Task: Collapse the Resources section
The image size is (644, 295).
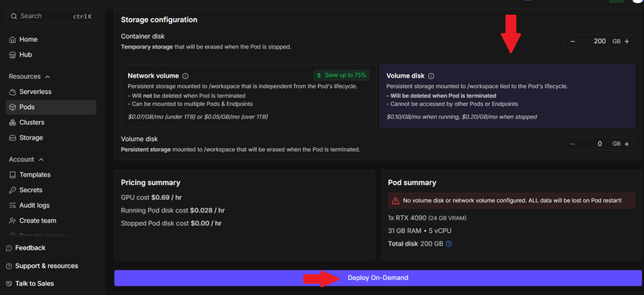Action: (29, 77)
